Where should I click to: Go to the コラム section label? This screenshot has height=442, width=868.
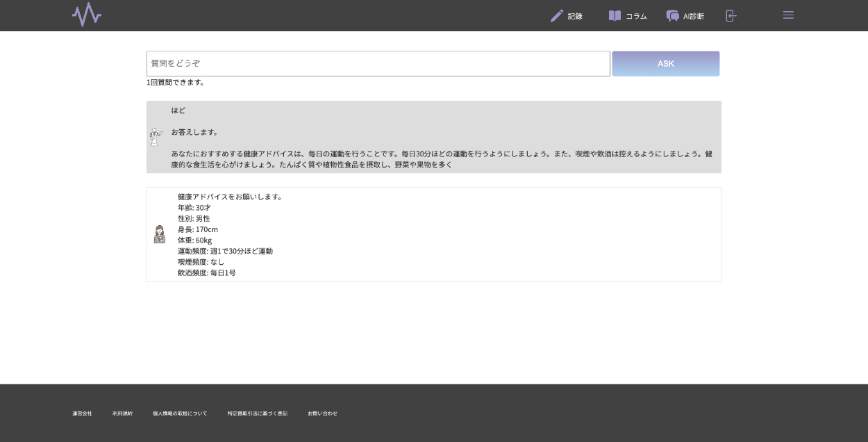[636, 16]
